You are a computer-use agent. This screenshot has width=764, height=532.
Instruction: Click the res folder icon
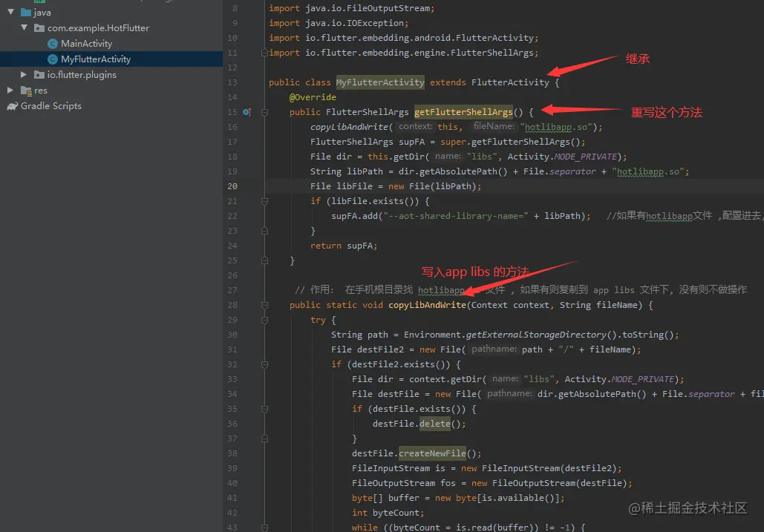26,91
